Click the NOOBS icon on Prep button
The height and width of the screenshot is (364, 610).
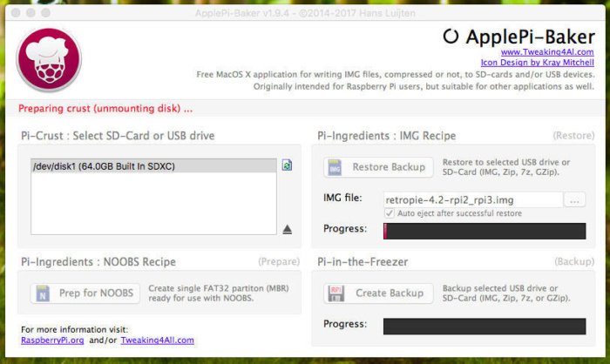pos(43,293)
